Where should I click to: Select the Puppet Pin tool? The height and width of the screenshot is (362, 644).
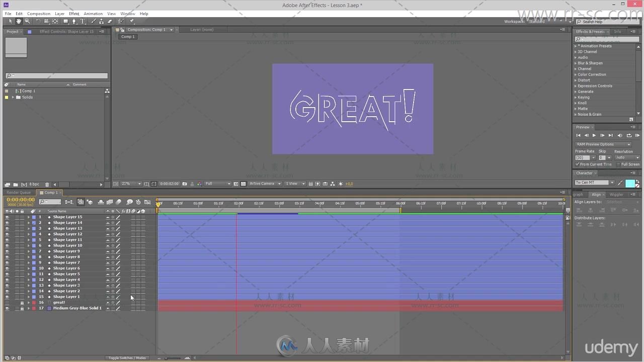pos(132,21)
